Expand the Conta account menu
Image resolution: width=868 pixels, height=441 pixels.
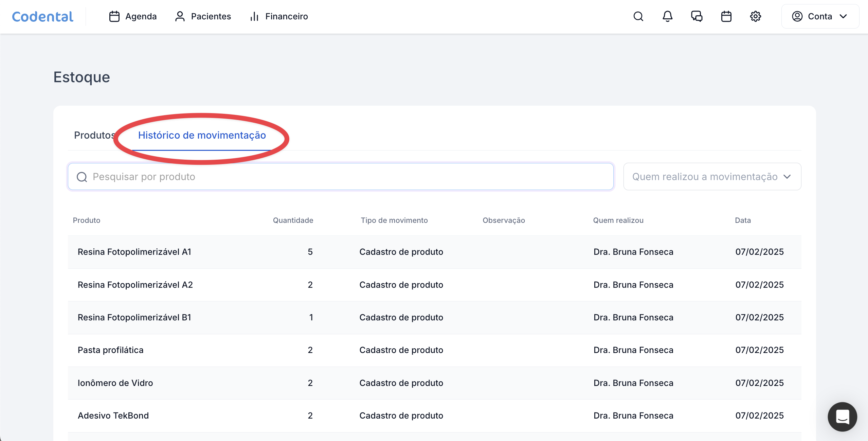(x=820, y=16)
